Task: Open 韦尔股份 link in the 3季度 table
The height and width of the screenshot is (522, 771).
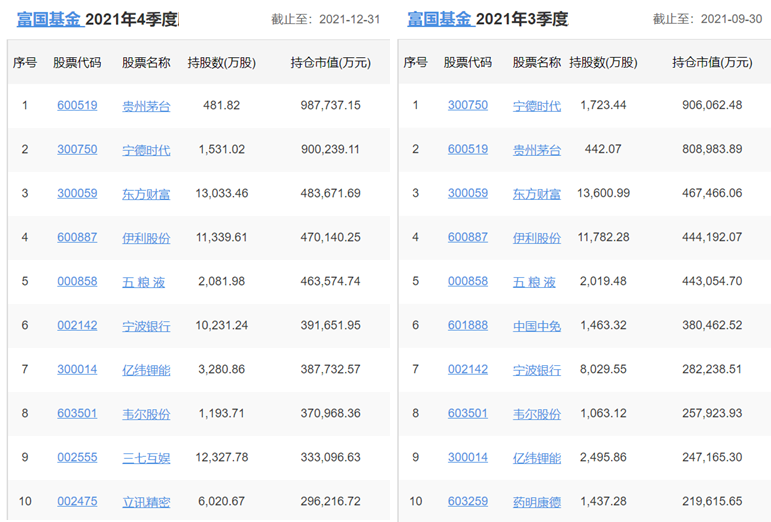Action: (536, 414)
